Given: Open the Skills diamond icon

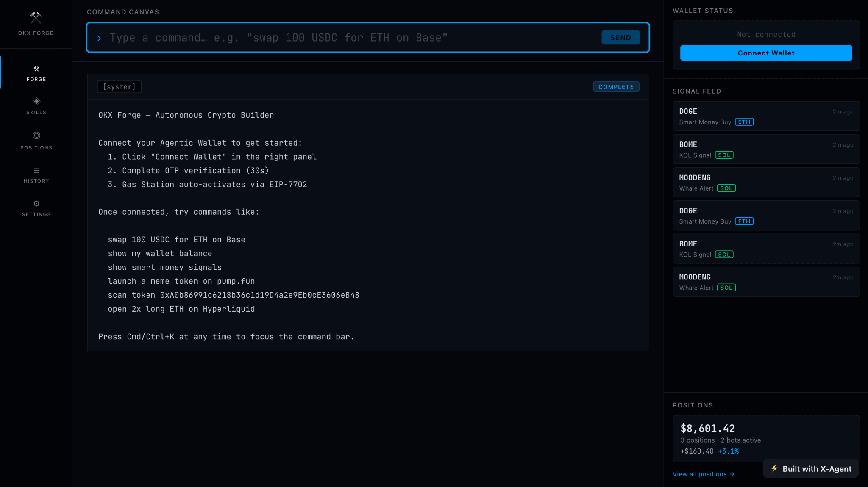Looking at the screenshot, I should pyautogui.click(x=36, y=101).
